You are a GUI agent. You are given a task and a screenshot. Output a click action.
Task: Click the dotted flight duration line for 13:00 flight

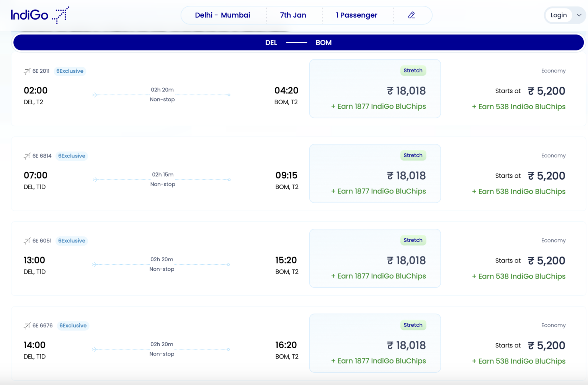coord(161,264)
